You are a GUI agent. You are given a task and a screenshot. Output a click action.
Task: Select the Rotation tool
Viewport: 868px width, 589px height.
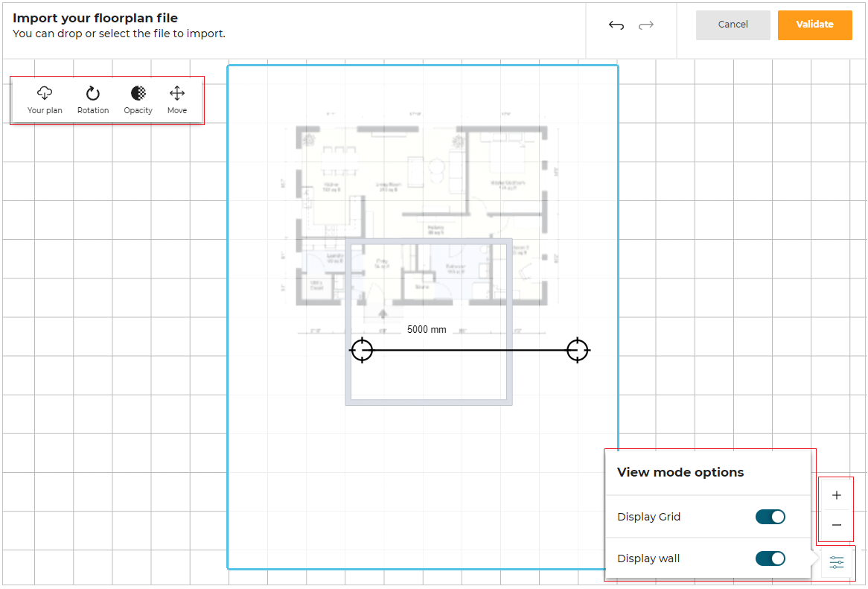point(92,98)
